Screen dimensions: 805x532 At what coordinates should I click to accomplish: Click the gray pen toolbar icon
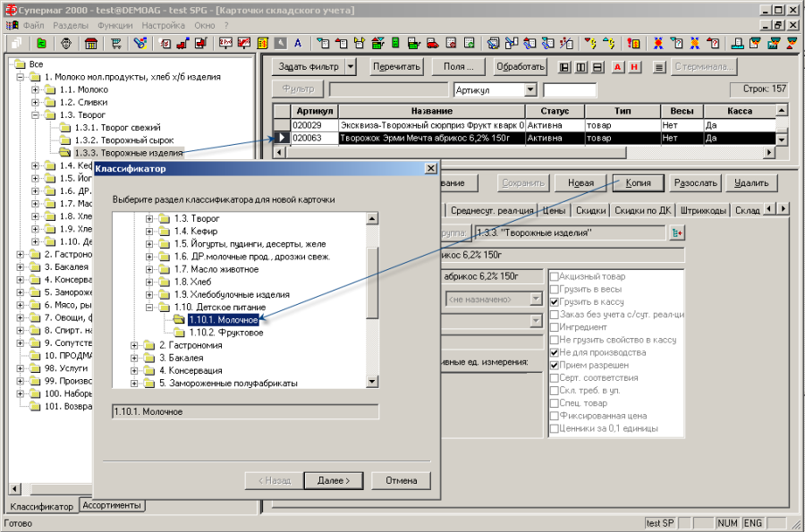[280, 44]
